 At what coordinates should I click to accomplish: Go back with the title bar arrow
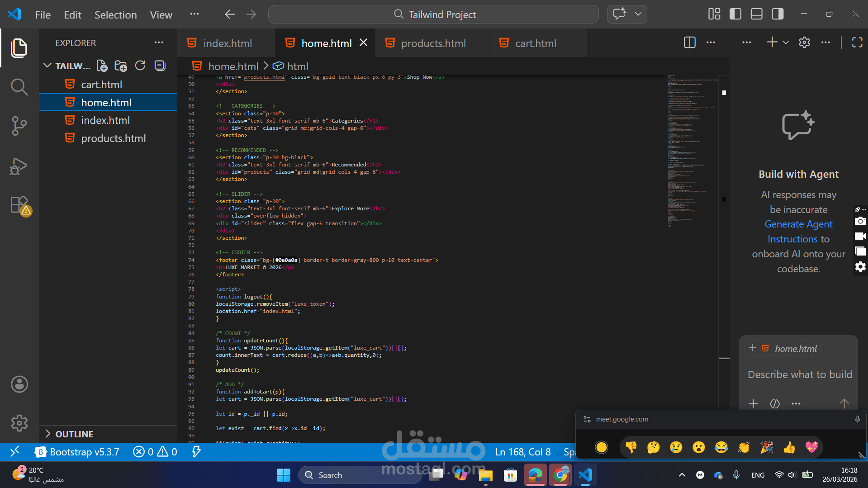tap(230, 14)
